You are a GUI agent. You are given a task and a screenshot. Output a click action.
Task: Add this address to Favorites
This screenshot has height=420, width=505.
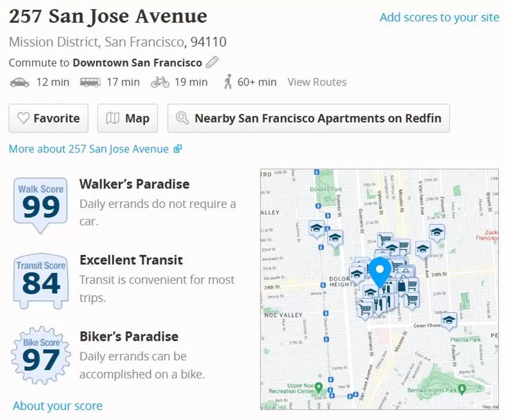(x=49, y=118)
